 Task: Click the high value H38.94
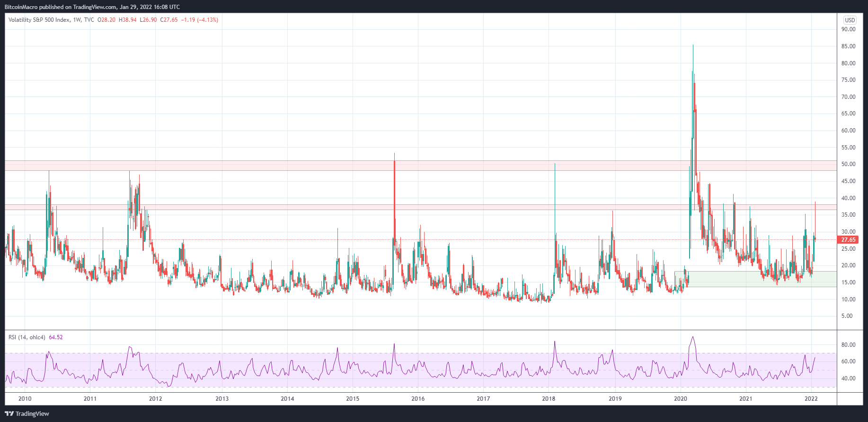(128, 20)
